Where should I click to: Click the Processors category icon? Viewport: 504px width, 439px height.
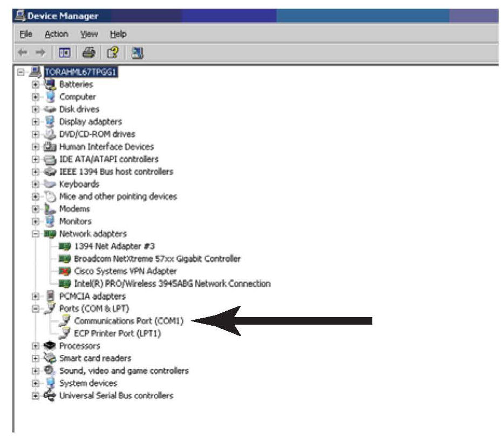[51, 346]
